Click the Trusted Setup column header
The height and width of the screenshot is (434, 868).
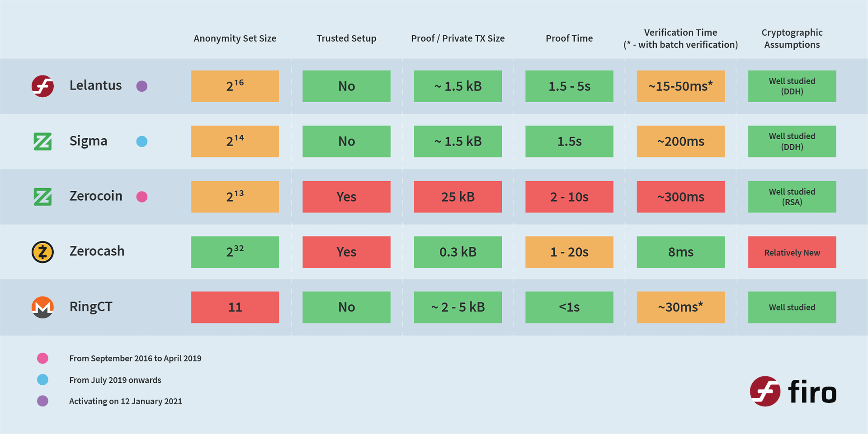click(x=346, y=38)
